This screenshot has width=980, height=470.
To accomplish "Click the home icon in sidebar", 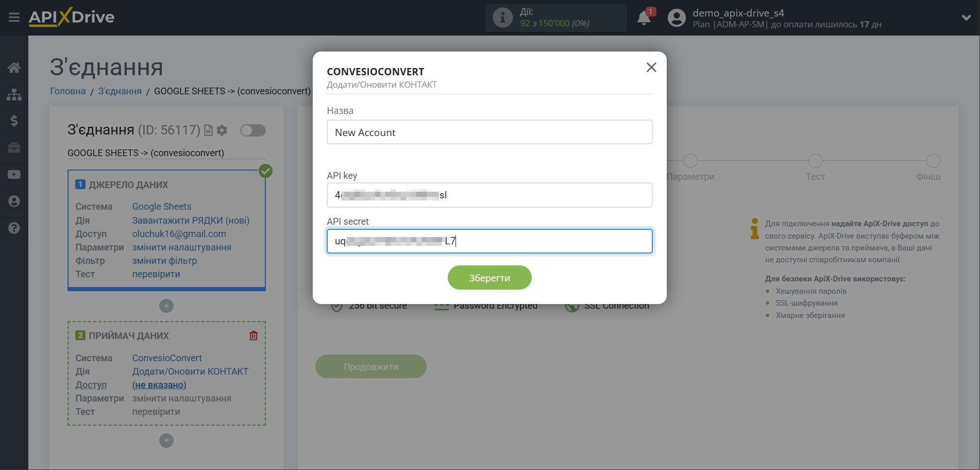I will pos(14,68).
